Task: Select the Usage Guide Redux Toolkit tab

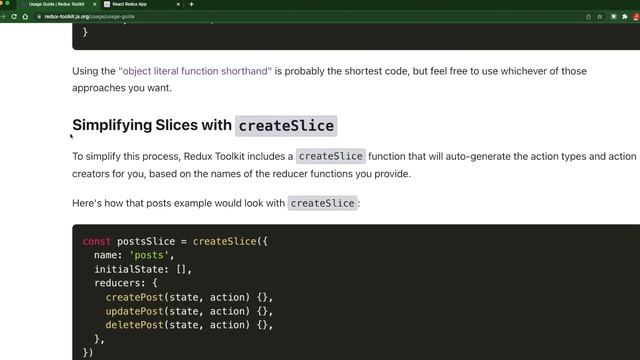Action: coord(57,4)
